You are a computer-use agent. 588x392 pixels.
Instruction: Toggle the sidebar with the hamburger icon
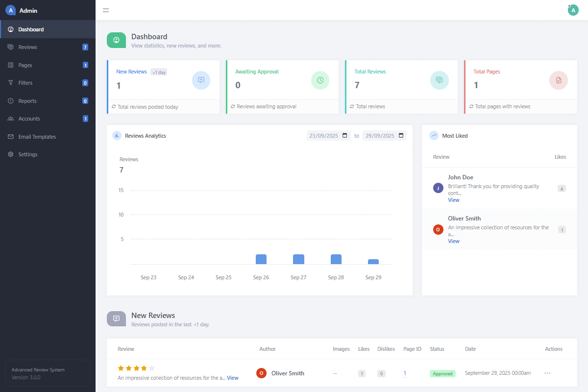[106, 10]
